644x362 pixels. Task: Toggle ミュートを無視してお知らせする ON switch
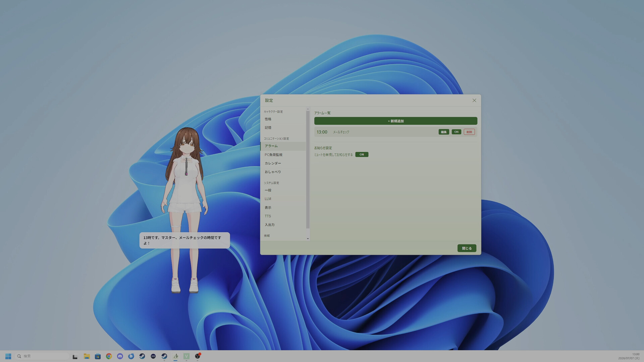(x=362, y=155)
